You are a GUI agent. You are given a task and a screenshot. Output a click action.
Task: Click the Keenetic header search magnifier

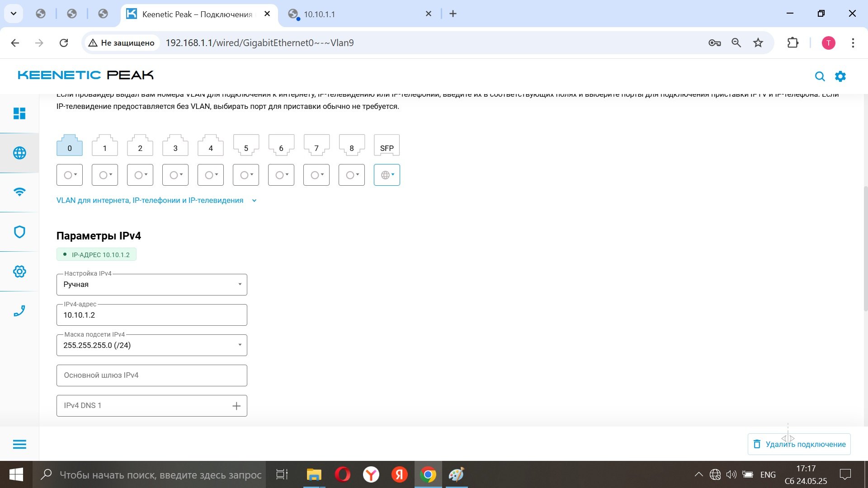click(x=820, y=76)
